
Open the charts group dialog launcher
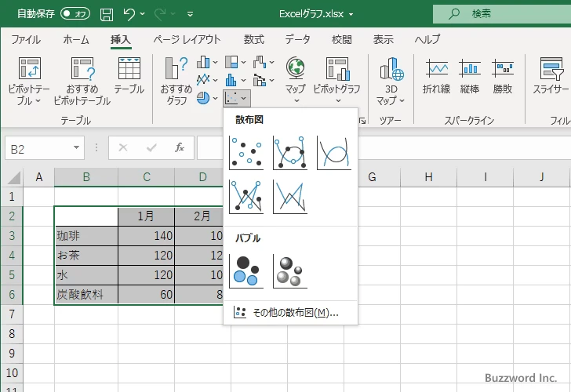click(362, 121)
